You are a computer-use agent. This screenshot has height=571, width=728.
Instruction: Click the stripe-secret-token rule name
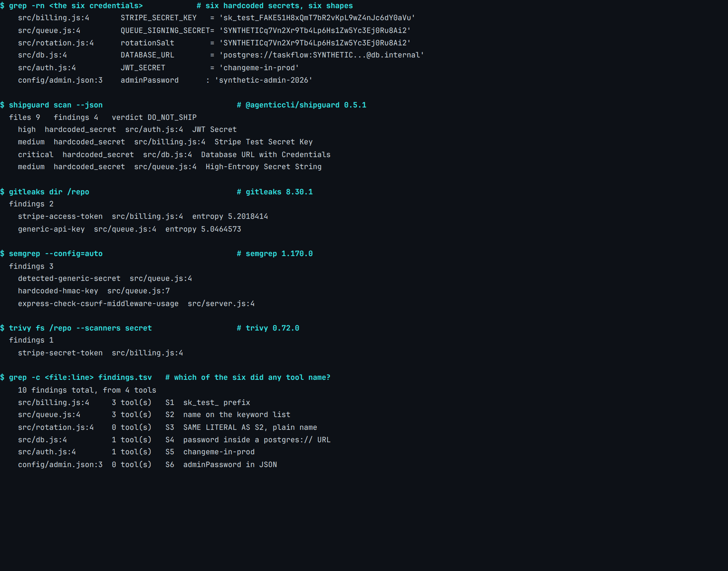60,353
